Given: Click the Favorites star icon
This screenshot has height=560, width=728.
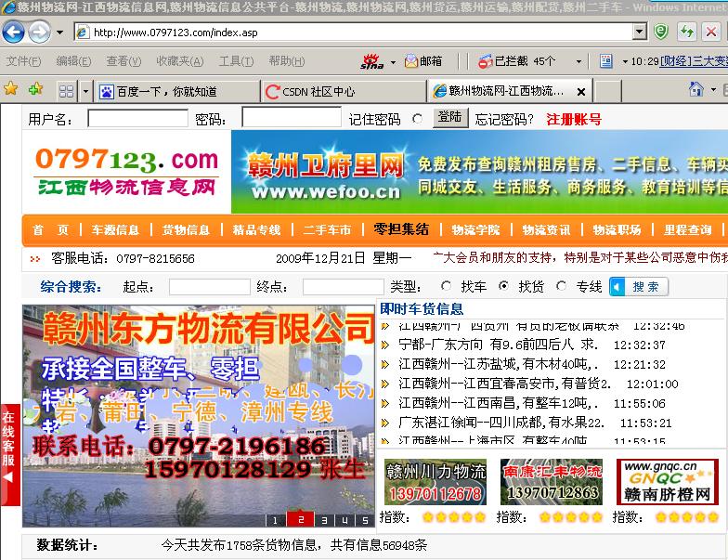Looking at the screenshot, I should pyautogui.click(x=11, y=88).
